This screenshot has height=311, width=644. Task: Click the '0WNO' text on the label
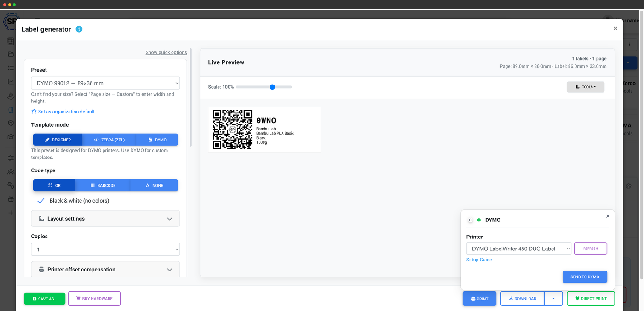(266, 120)
